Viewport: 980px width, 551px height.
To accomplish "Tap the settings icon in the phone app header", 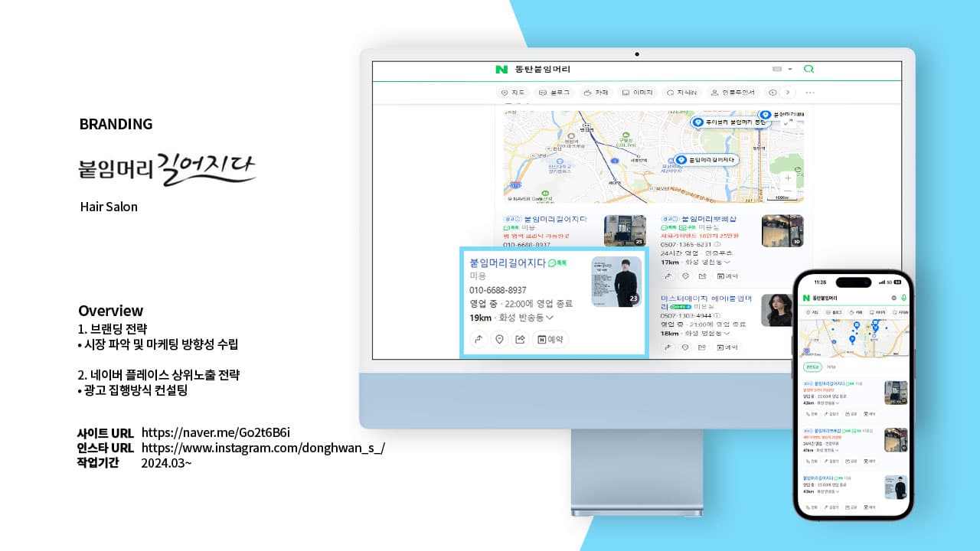I will pyautogui.click(x=893, y=298).
